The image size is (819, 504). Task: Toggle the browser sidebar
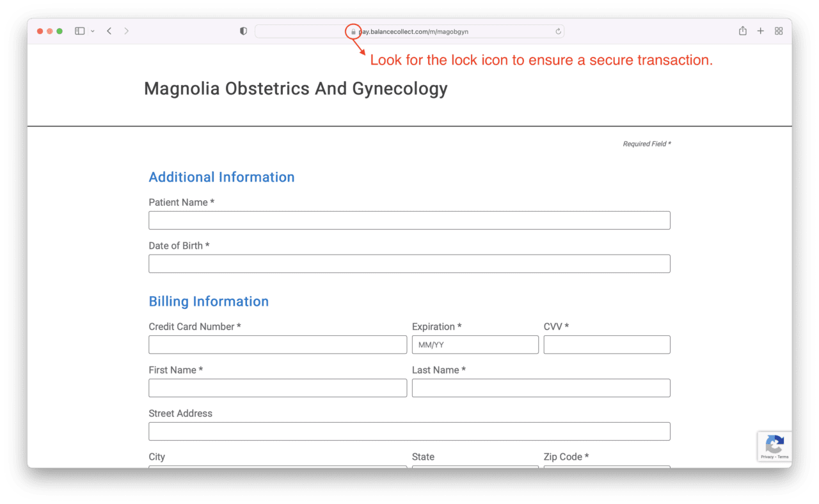click(x=79, y=31)
